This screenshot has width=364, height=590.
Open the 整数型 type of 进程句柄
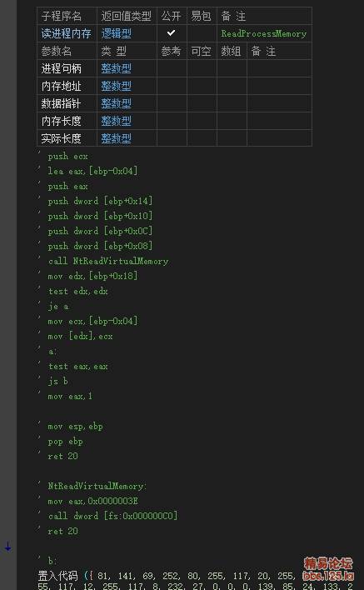127,68
